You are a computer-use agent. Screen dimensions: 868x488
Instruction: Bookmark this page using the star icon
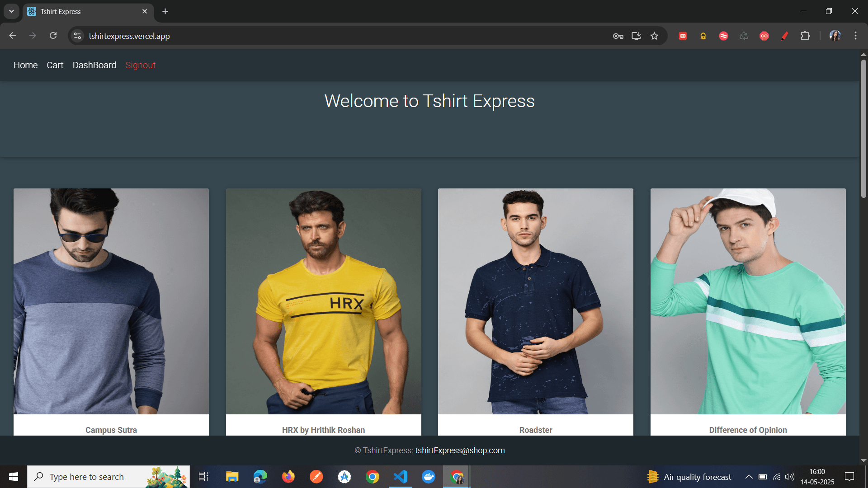[654, 36]
